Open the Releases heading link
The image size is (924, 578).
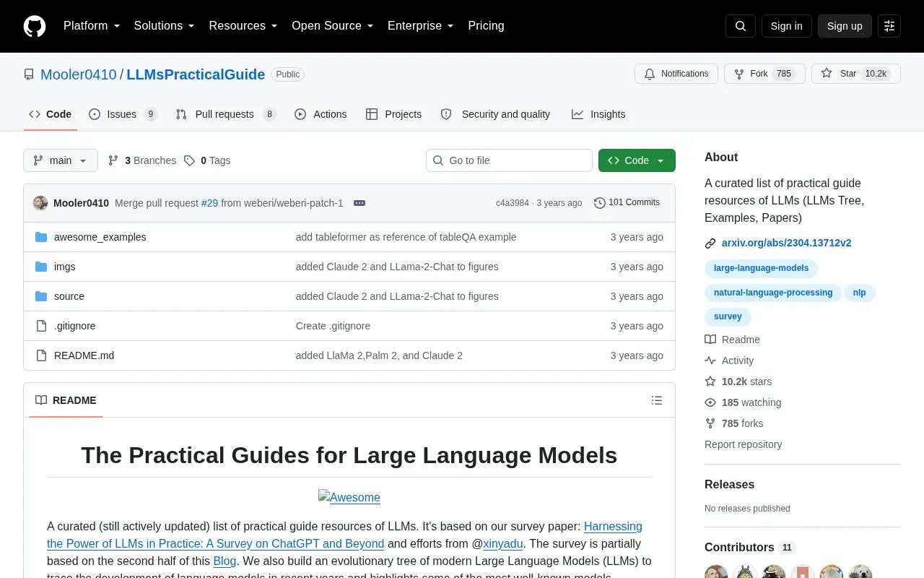(729, 484)
